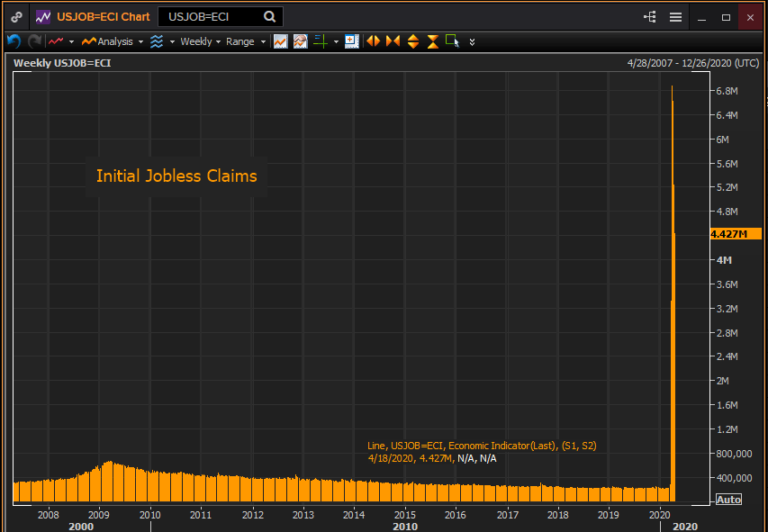Toggle the green crosshair tool
768x532 pixels.
point(321,41)
